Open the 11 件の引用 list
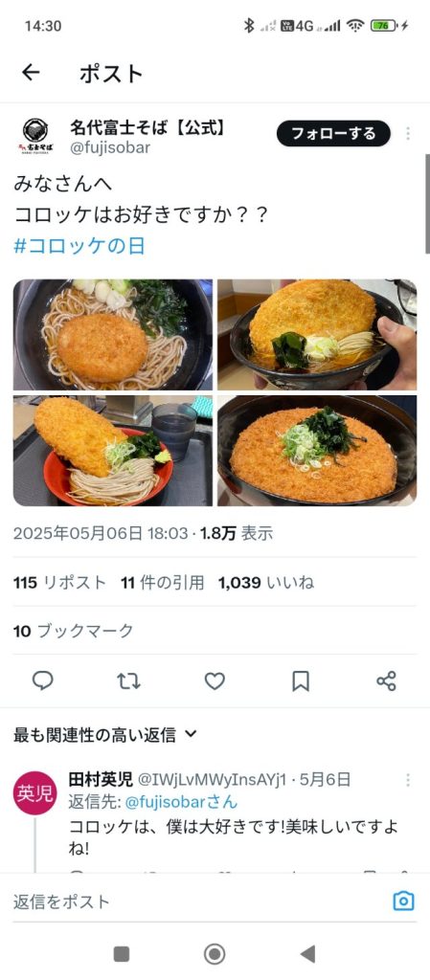The height and width of the screenshot is (980, 430). 163,583
